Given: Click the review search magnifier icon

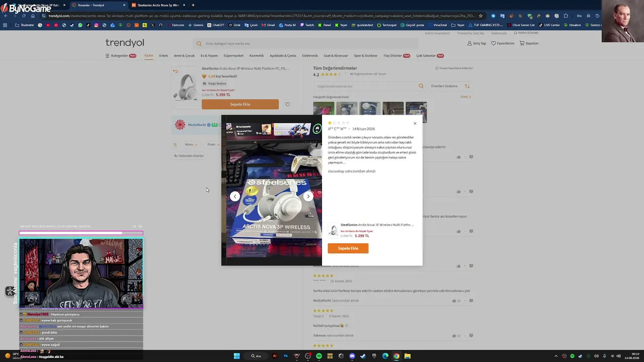Looking at the screenshot, I should 421,86.
